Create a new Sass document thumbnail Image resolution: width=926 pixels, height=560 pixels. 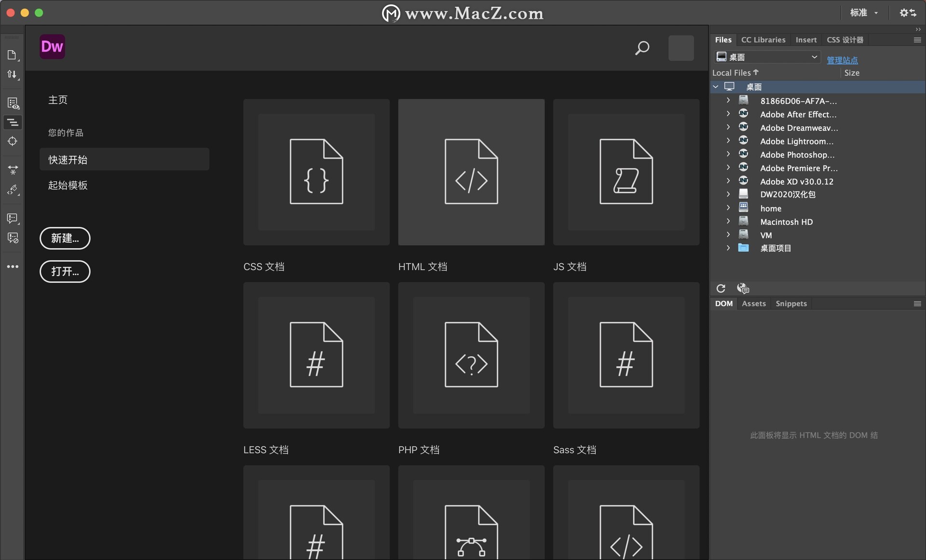tap(626, 355)
